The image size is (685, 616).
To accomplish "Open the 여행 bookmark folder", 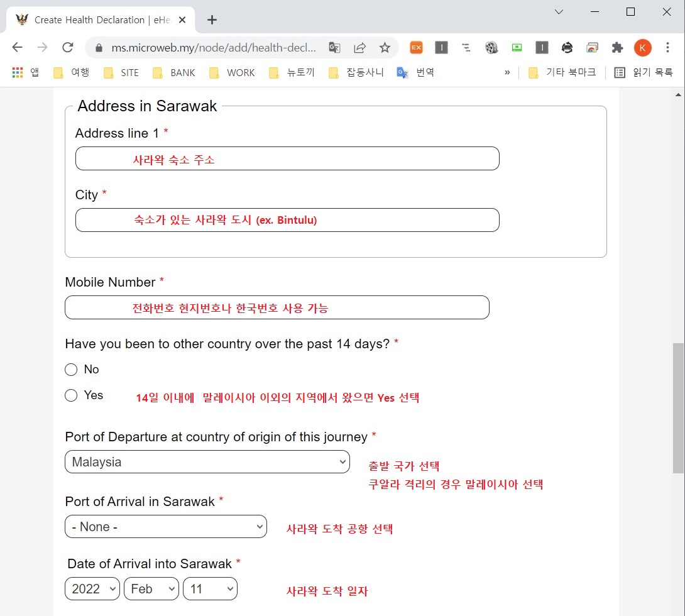I will [71, 72].
